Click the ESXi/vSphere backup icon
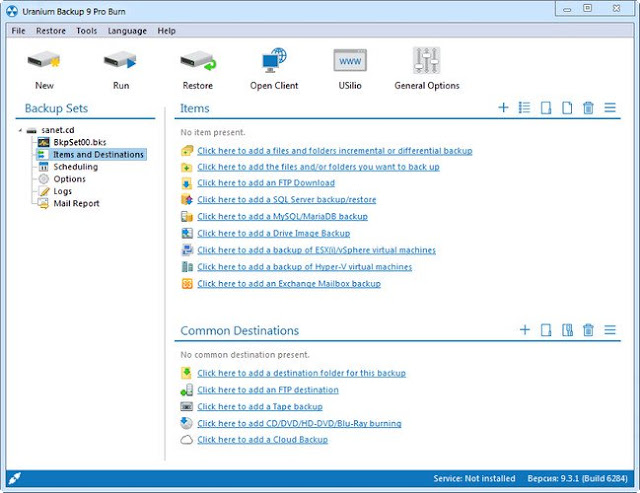 tap(187, 250)
